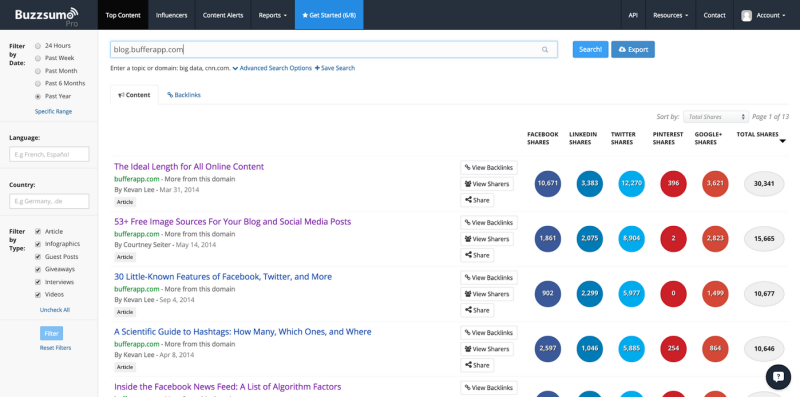Viewport: 800px width, 397px height.
Task: Open Content Alerts in the navbar
Action: [223, 15]
